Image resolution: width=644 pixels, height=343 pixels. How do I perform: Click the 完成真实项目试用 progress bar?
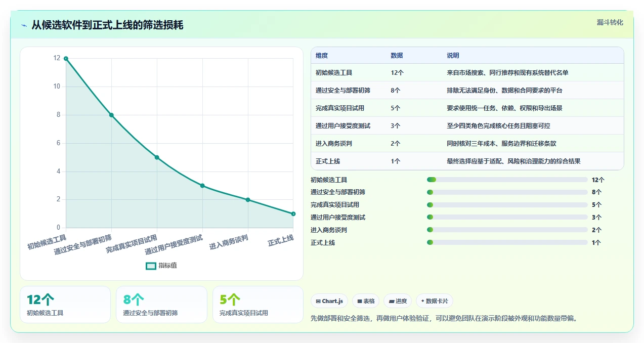click(x=507, y=205)
